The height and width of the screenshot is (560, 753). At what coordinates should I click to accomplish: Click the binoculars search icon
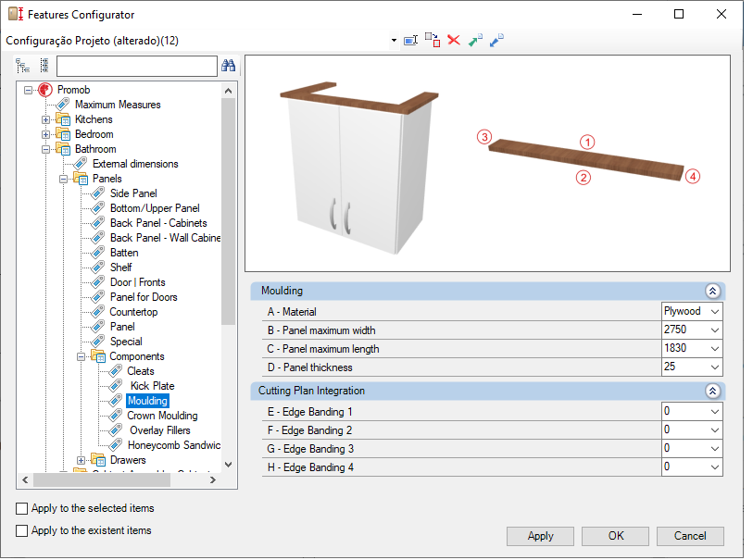tap(228, 66)
